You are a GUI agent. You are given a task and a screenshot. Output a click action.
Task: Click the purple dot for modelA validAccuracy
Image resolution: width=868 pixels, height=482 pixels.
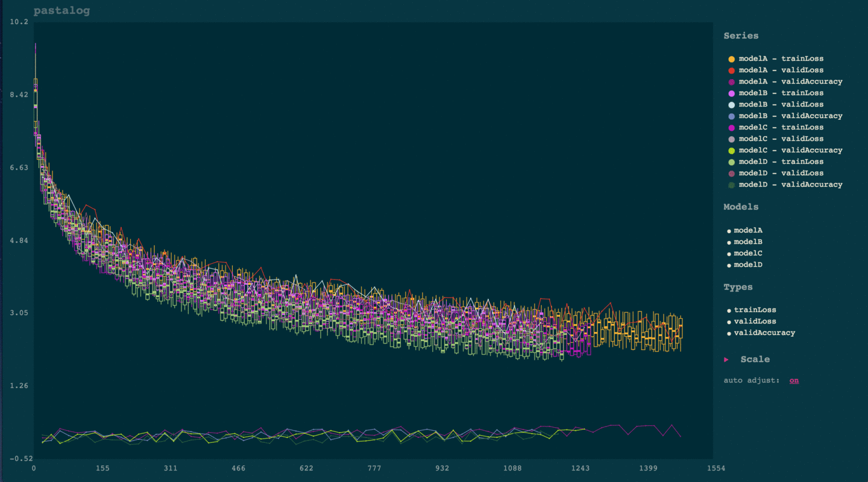[x=731, y=82]
